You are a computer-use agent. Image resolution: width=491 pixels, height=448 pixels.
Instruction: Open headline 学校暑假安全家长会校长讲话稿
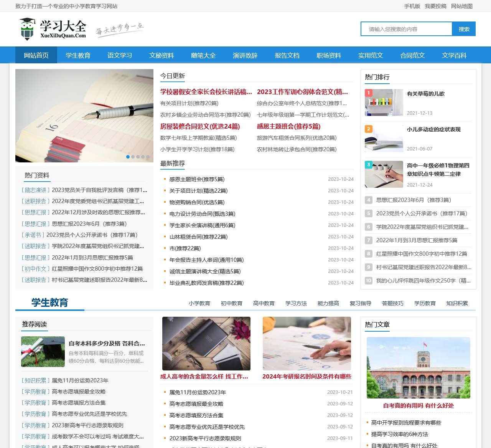(x=206, y=92)
